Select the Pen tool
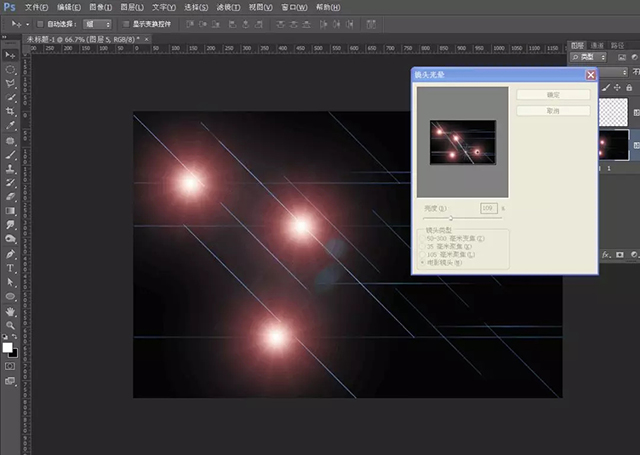This screenshot has width=640, height=455. click(x=10, y=254)
